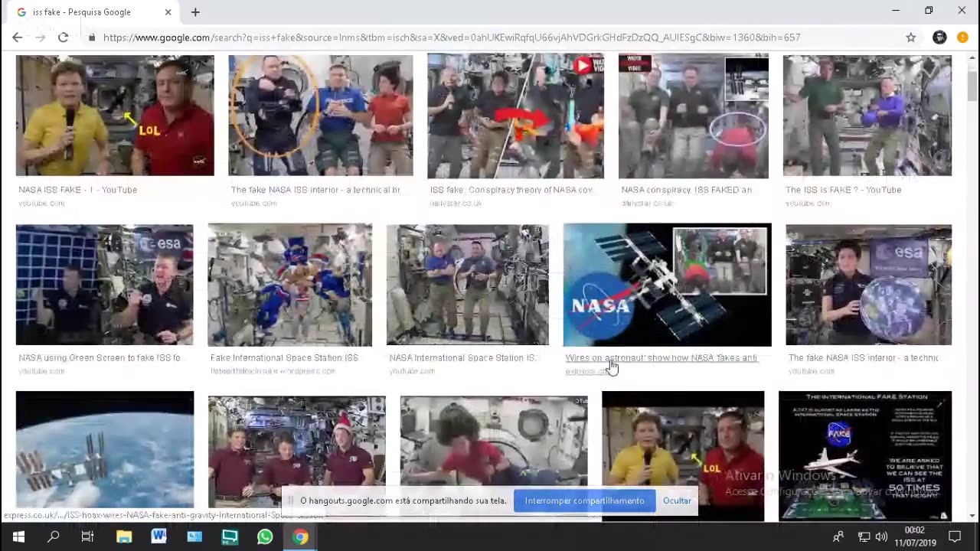This screenshot has height=551, width=980.
Task: Open thumbnail with red arrows and YouTube play badge
Action: pyautogui.click(x=515, y=116)
